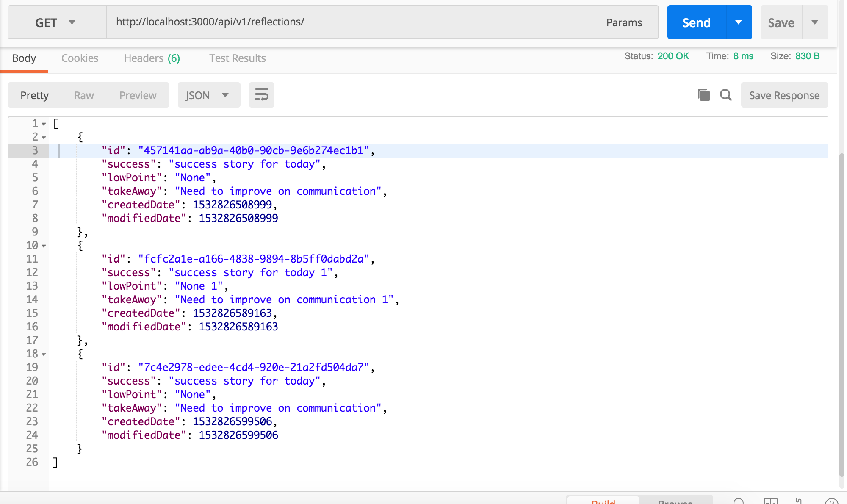
Task: Open search in response body
Action: click(x=726, y=95)
